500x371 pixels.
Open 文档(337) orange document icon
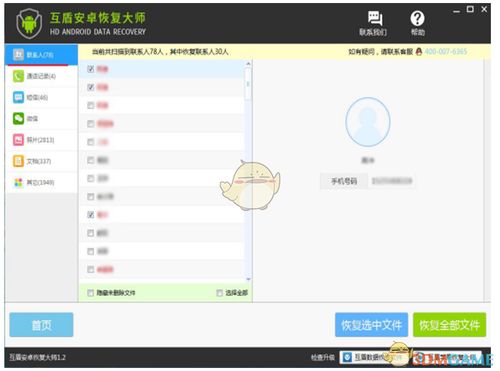(x=18, y=161)
